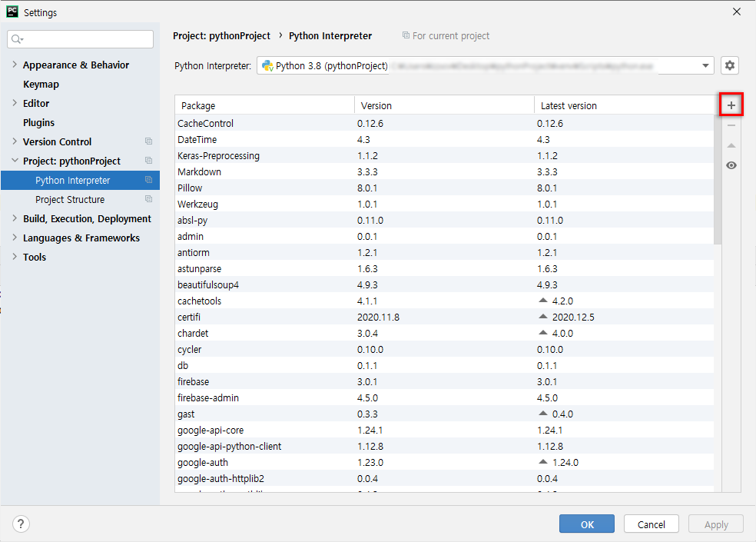Click the project-level icon beside Python Interpreter
The width and height of the screenshot is (756, 542).
coord(148,180)
